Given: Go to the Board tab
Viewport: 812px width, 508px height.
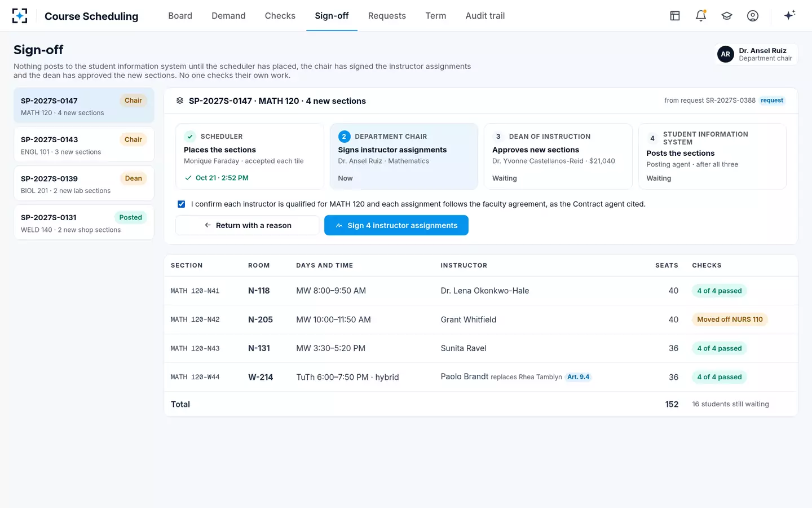Looking at the screenshot, I should pos(180,16).
